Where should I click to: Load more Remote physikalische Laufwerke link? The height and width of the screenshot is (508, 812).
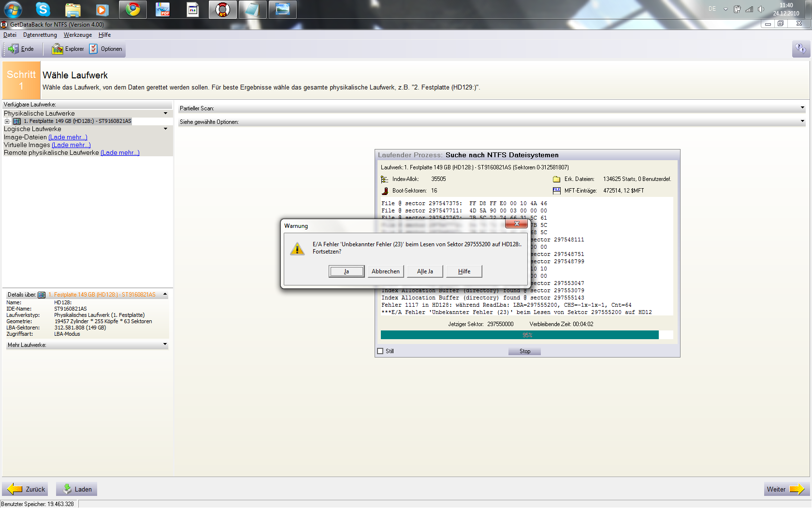pyautogui.click(x=120, y=153)
